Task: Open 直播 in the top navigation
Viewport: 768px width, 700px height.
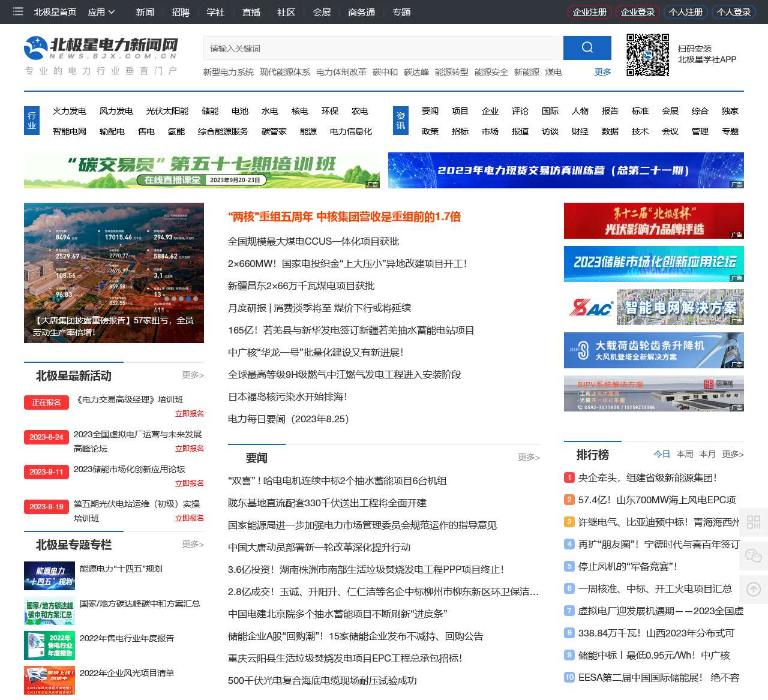Action: tap(251, 12)
